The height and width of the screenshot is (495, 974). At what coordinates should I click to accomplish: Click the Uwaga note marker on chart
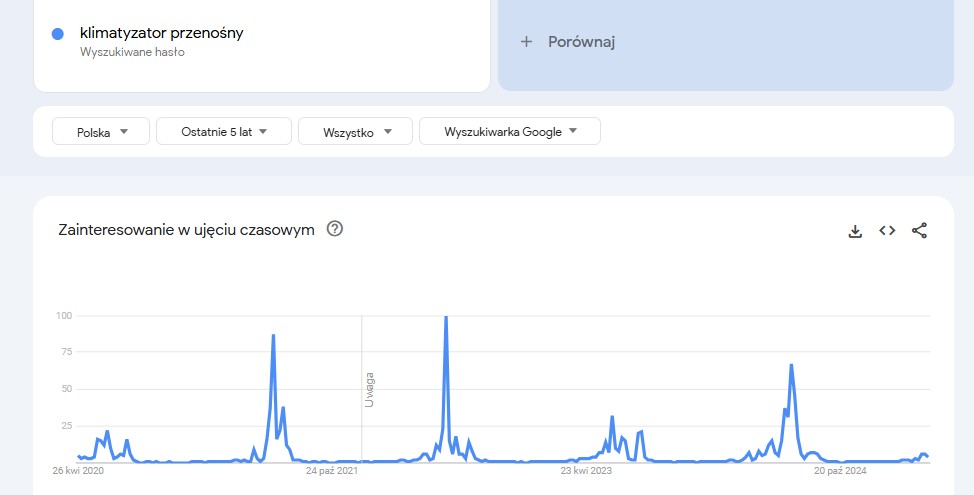[x=369, y=389]
